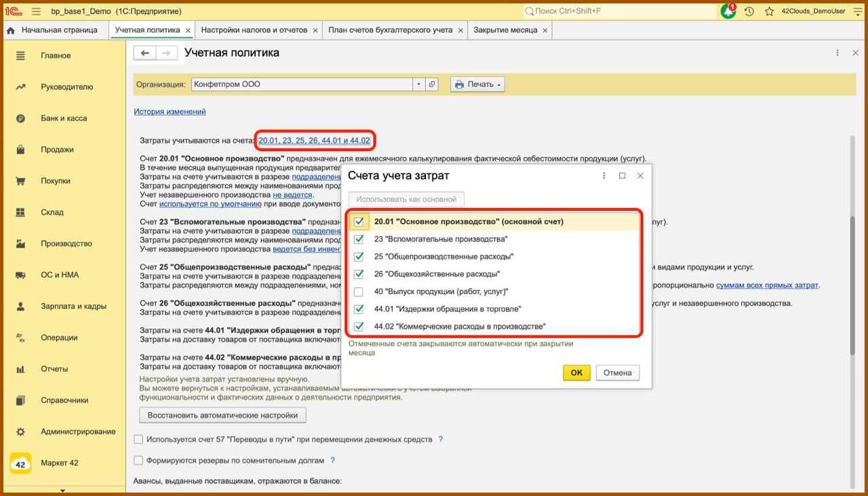Click OK in Счета учета затрат dialog

pos(576,373)
